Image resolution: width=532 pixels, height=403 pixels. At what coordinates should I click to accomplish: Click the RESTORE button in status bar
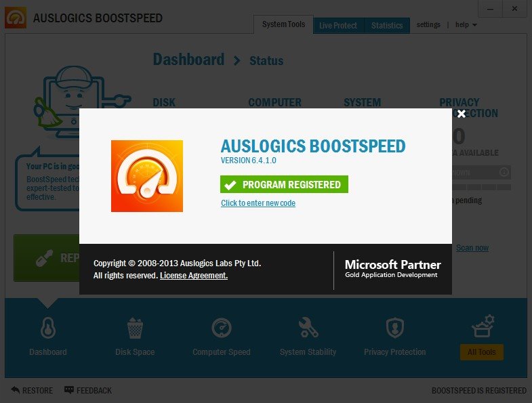[32, 390]
